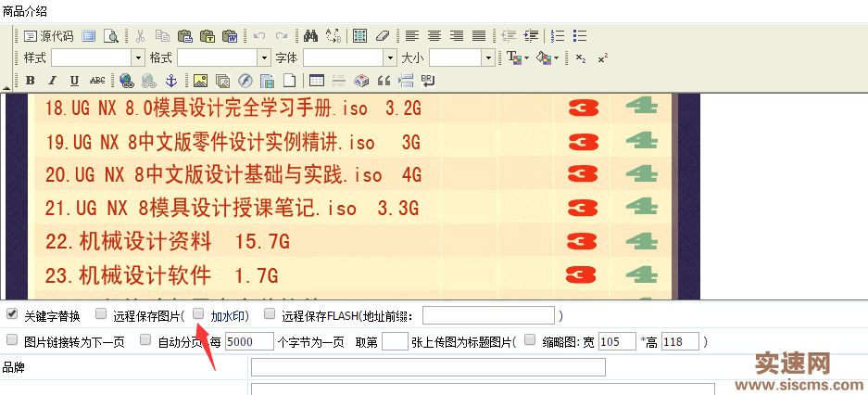Enable 自动分页 auto pagination checkbox
This screenshot has height=395, width=868.
pos(145,340)
